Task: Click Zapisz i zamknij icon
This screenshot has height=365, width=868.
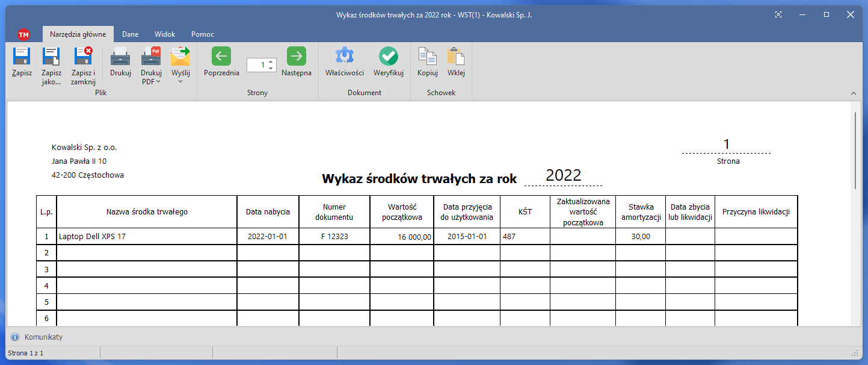Action: point(83,57)
